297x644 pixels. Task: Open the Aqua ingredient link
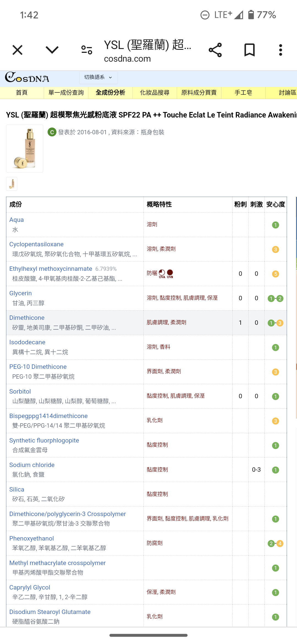(x=16, y=220)
